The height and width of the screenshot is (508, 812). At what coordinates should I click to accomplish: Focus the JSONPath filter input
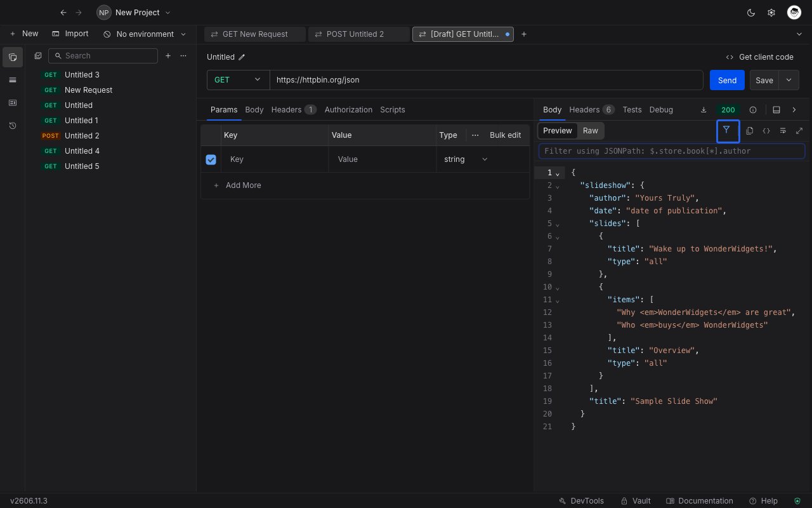coord(672,151)
